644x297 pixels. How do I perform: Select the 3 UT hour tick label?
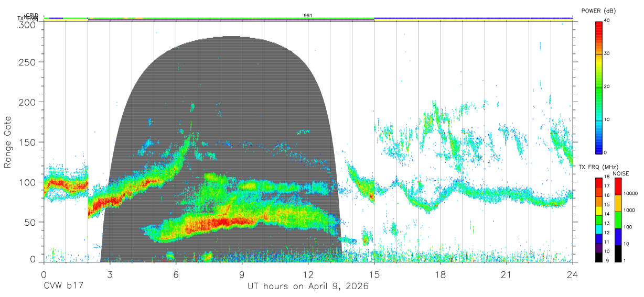110,274
